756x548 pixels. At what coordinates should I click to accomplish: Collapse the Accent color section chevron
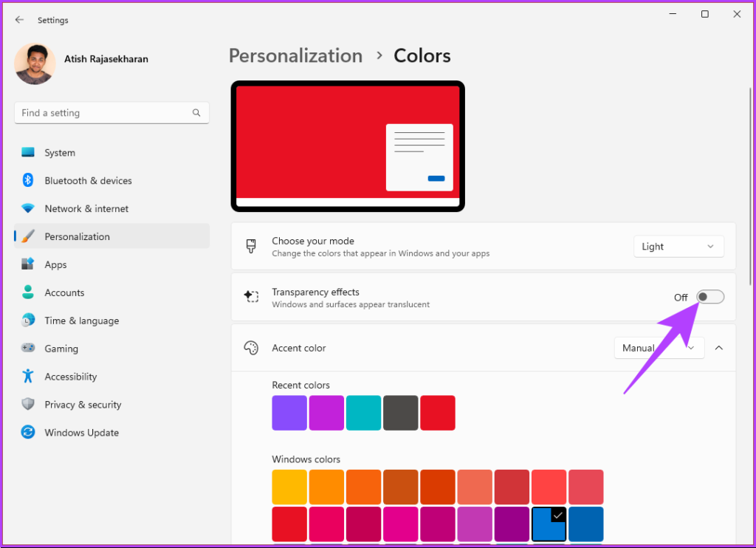(x=719, y=348)
